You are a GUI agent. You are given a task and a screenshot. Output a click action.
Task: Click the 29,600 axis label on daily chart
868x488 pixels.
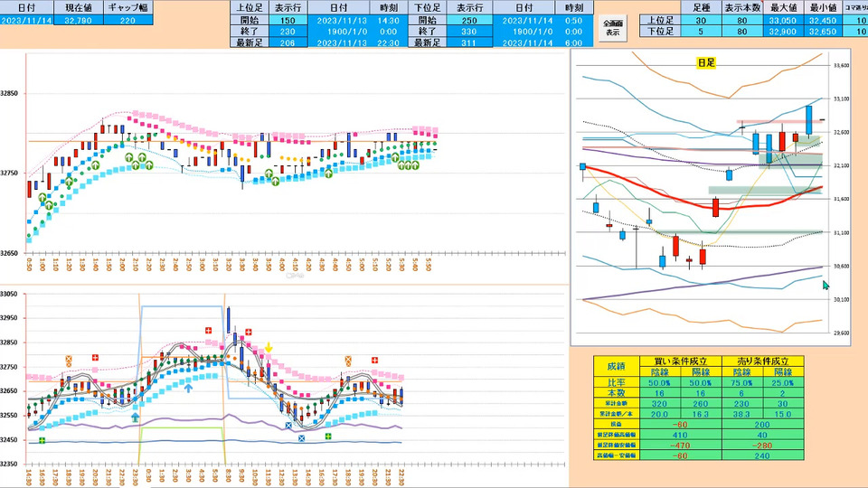pos(841,333)
